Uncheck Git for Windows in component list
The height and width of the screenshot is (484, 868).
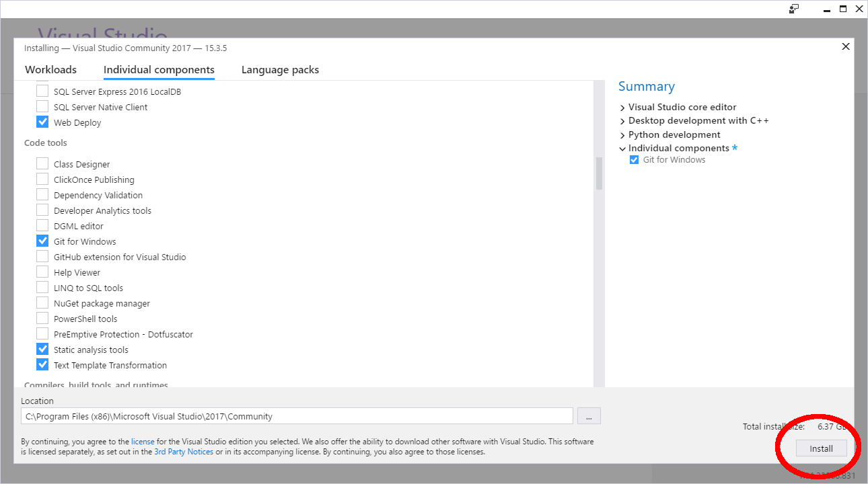42,241
